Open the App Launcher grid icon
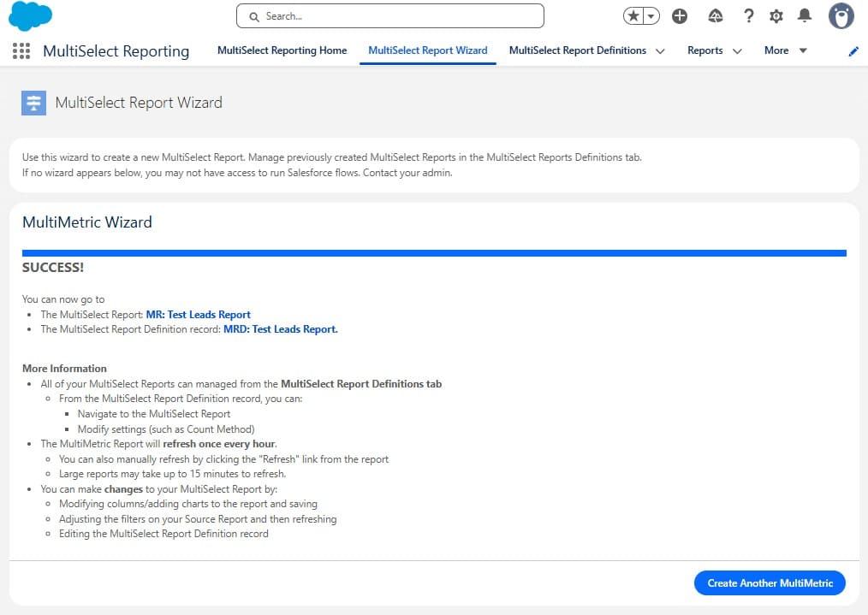Image resolution: width=868 pixels, height=615 pixels. pos(21,51)
